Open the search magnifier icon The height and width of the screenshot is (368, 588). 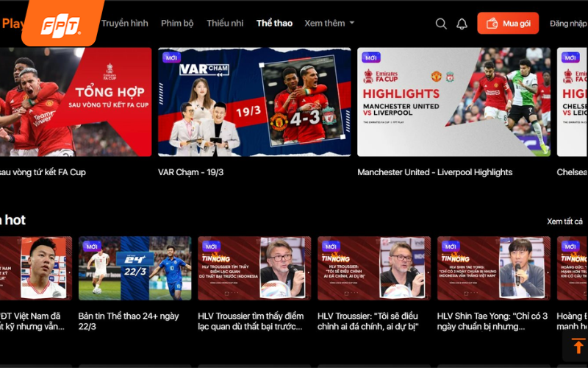point(441,24)
